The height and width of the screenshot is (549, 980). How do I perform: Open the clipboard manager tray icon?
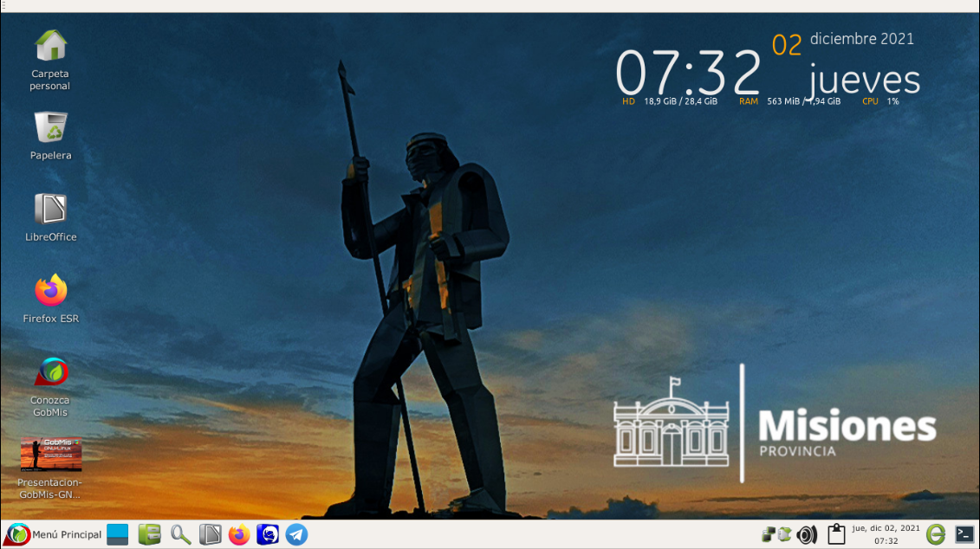coord(836,534)
